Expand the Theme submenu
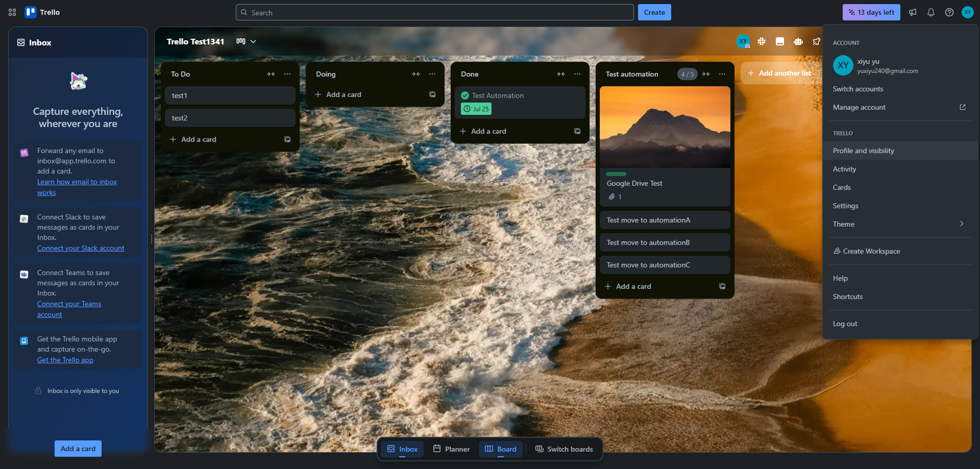The width and height of the screenshot is (980, 469). coord(900,224)
